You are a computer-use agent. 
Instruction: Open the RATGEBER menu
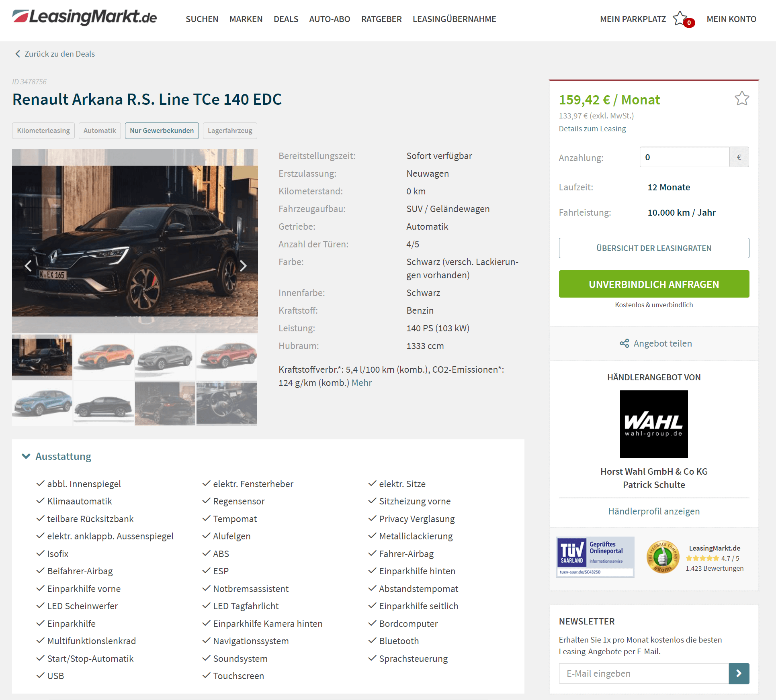point(381,19)
